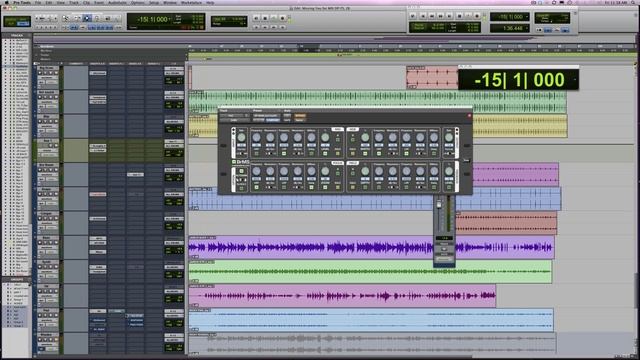Click Record in floating Transport window
640x360 pixels.
(477, 16)
